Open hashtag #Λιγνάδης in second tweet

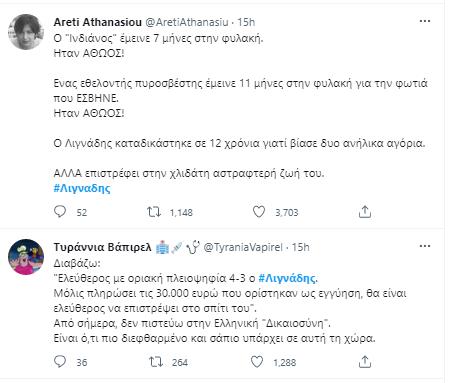pyautogui.click(x=288, y=278)
